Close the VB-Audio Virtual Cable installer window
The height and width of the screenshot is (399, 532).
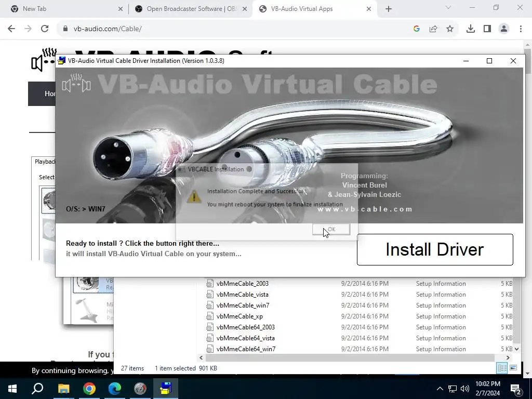coord(513,61)
